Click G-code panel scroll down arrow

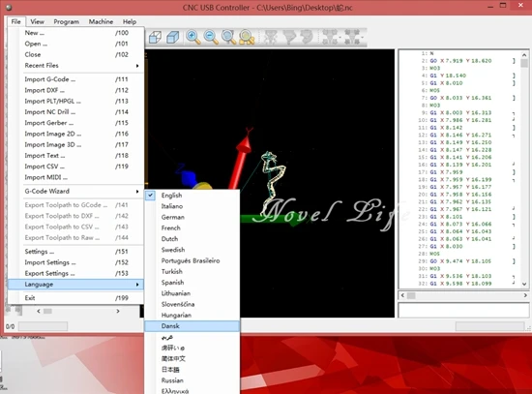524,284
